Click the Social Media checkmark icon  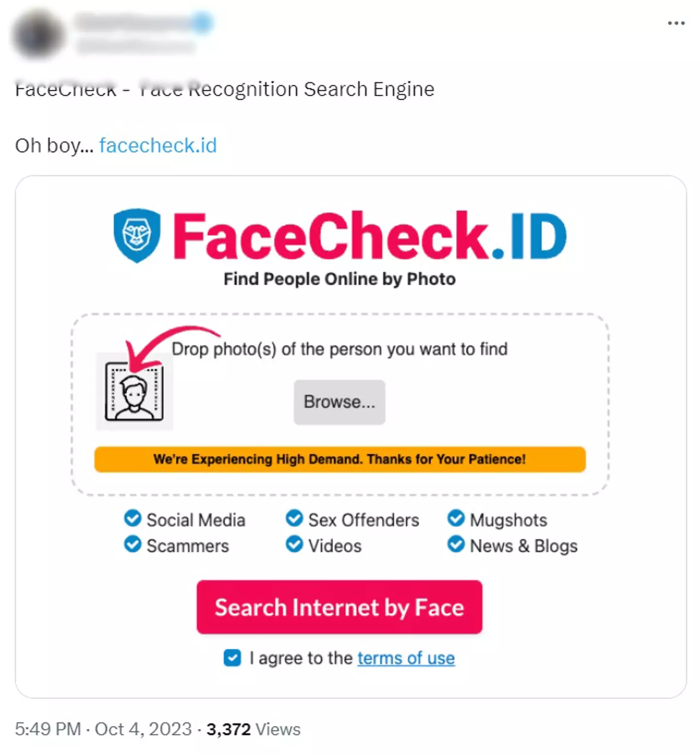pyautogui.click(x=132, y=519)
